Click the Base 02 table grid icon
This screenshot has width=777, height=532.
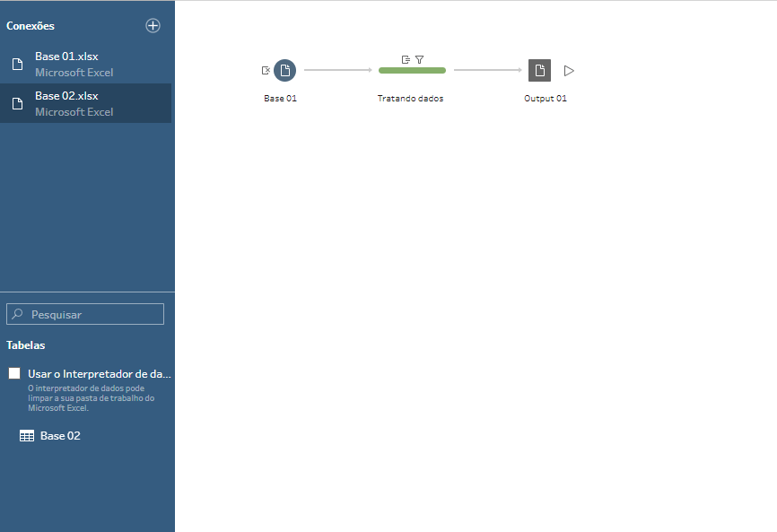27,436
